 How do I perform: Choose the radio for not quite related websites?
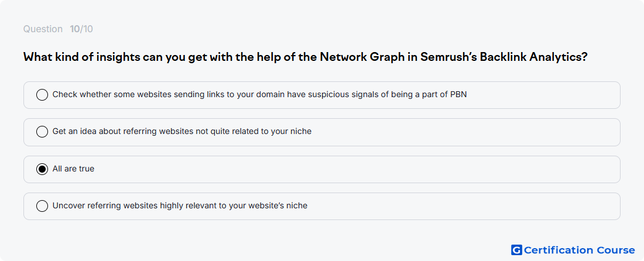[42, 132]
